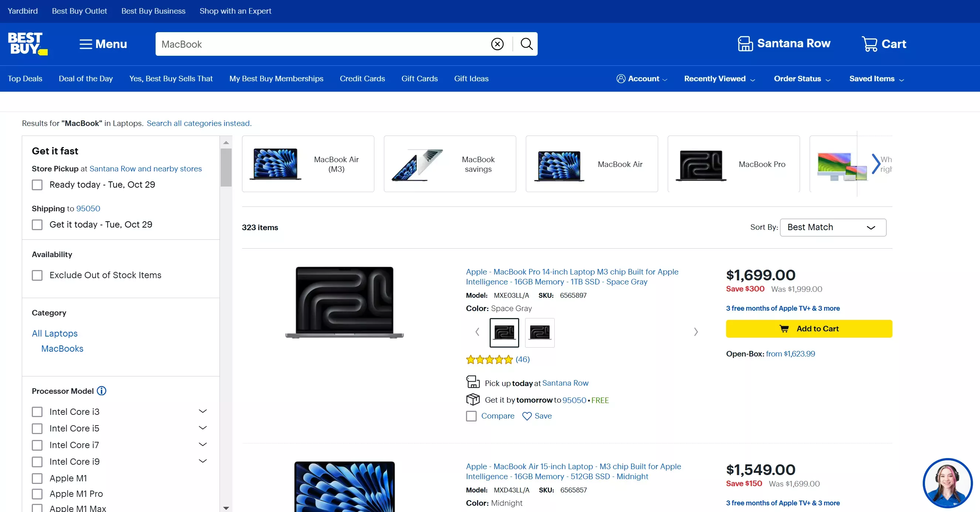The height and width of the screenshot is (512, 980).
Task: Click the Processor Model info icon
Action: pyautogui.click(x=102, y=391)
